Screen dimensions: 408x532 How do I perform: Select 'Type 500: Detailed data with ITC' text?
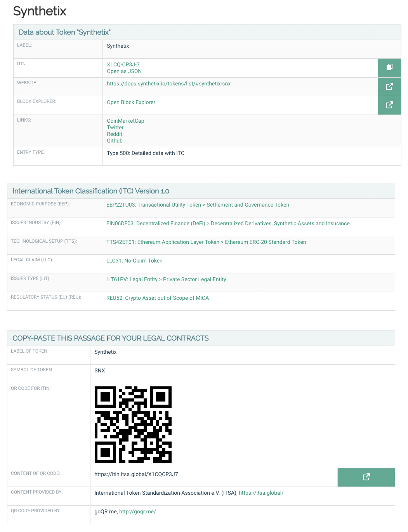pos(146,153)
